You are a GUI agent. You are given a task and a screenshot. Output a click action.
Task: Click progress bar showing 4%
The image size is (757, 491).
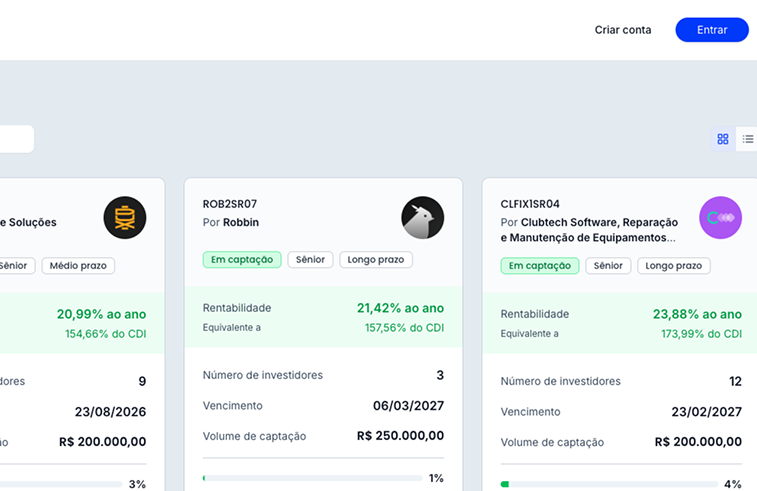[x=609, y=484]
